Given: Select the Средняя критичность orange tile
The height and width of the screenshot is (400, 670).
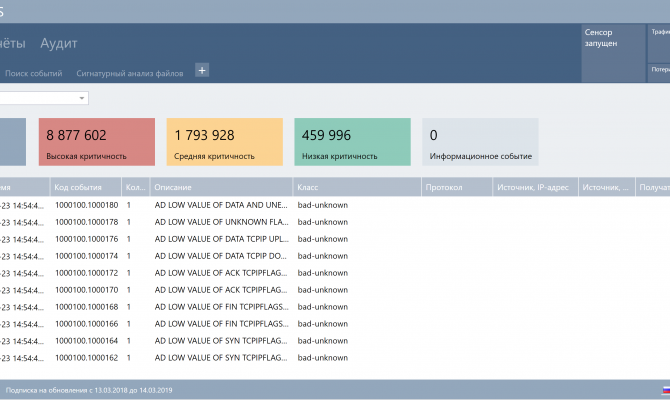Looking at the screenshot, I should [x=226, y=141].
